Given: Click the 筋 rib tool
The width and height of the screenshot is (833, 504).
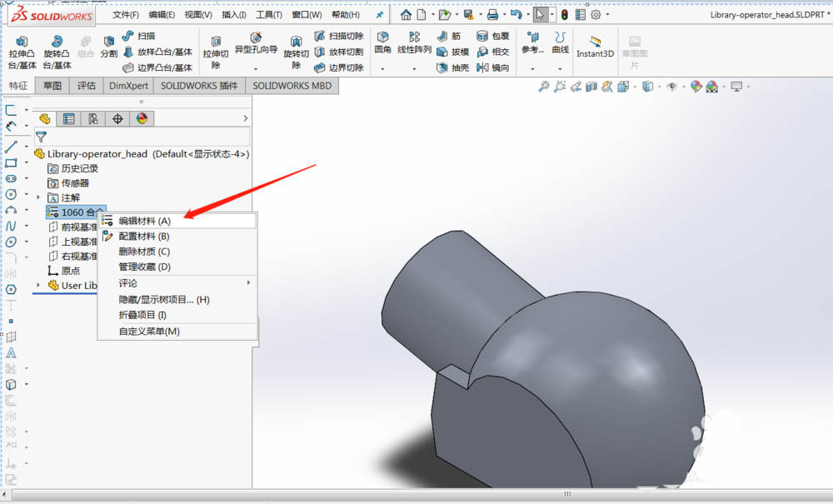Looking at the screenshot, I should point(450,36).
